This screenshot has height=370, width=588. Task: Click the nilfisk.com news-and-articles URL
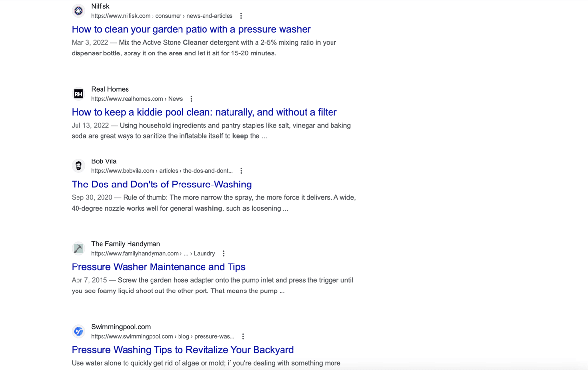point(162,16)
